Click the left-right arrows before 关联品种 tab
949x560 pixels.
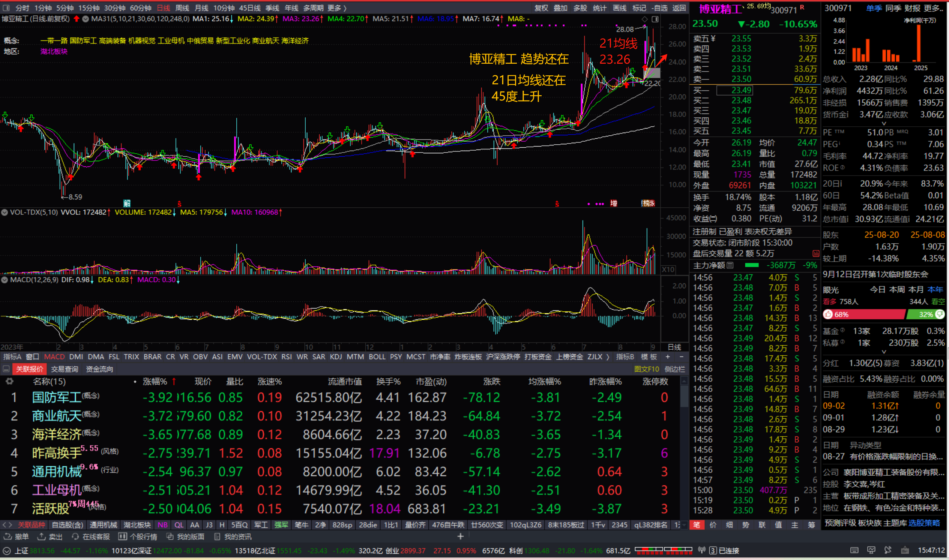click(x=7, y=525)
